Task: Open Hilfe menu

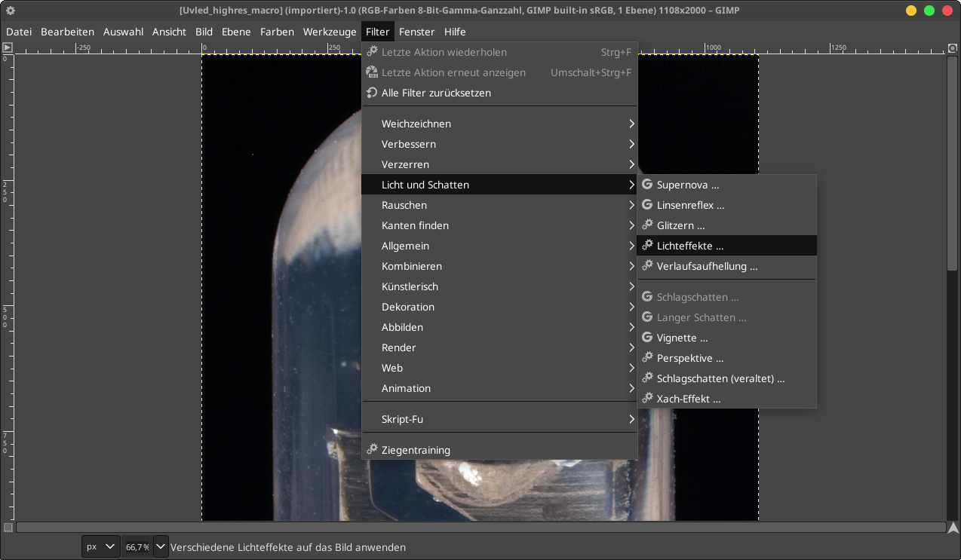Action: (x=455, y=32)
